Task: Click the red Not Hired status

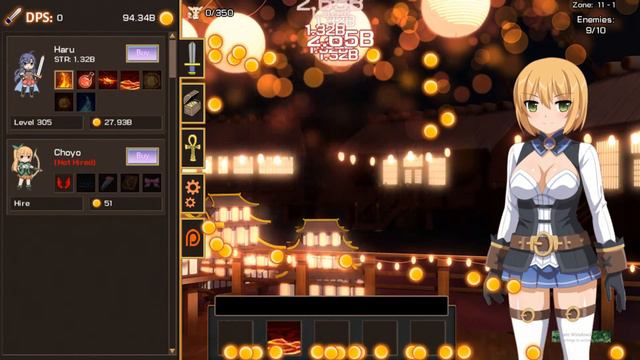Action: 75,162
